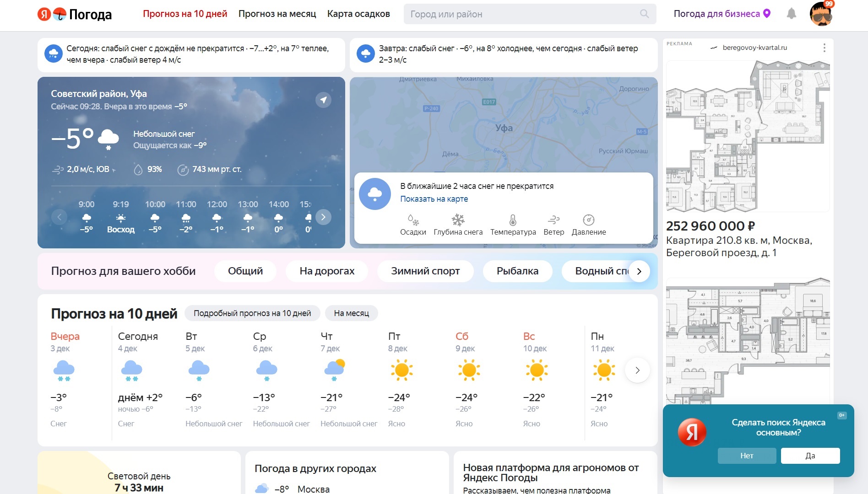
Task: Click the 252 960 000 ₽ apartment ad price
Action: pos(711,226)
